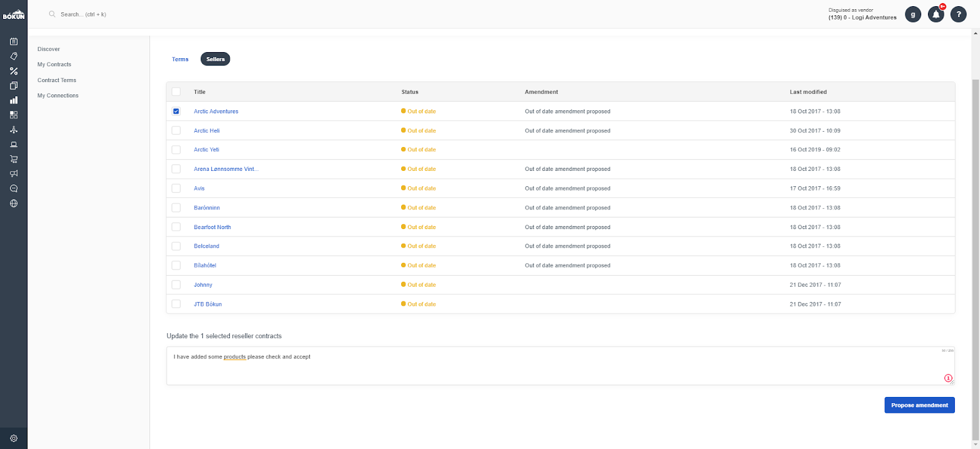
Task: Click the Bókun logo
Action: pos(13,14)
